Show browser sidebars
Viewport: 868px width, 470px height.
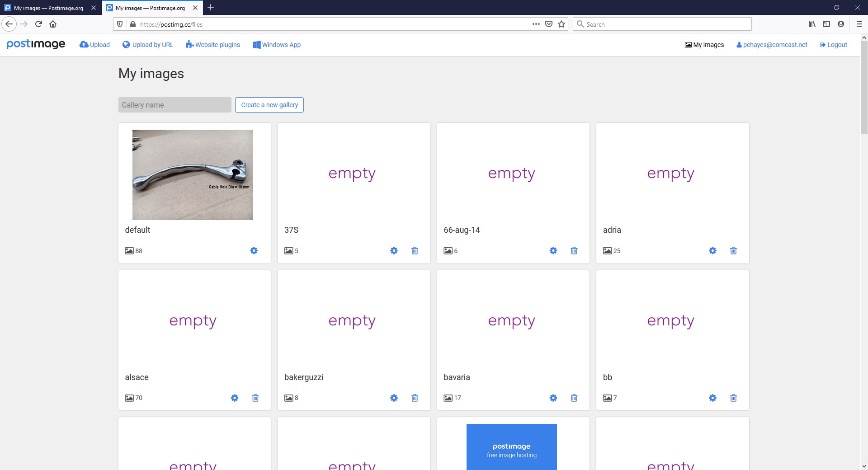(826, 24)
